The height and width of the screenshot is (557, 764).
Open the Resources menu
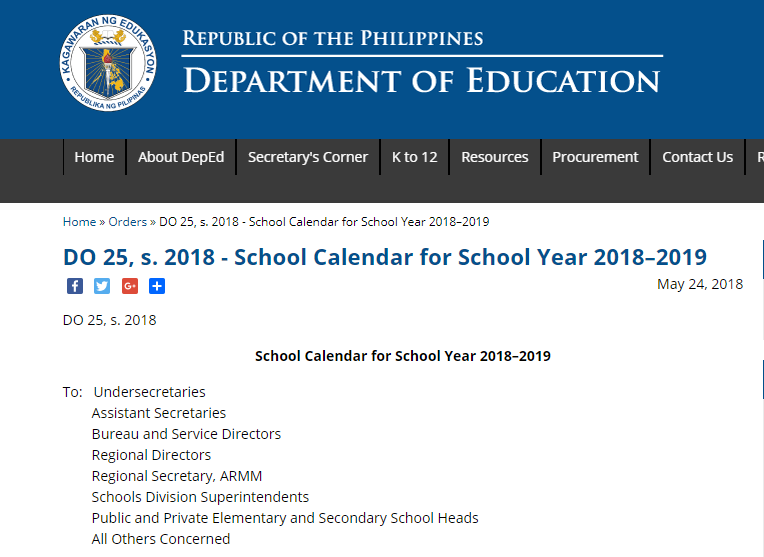pos(495,157)
